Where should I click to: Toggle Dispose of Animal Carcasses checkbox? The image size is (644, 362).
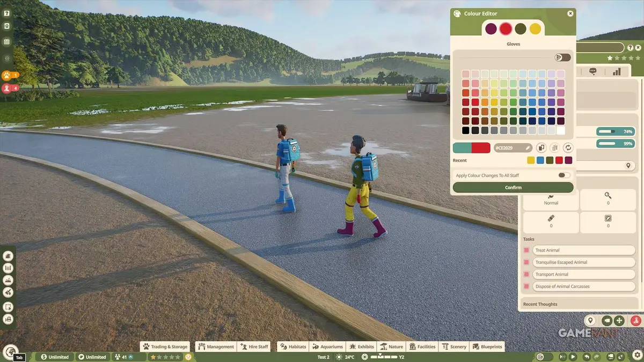[526, 286]
